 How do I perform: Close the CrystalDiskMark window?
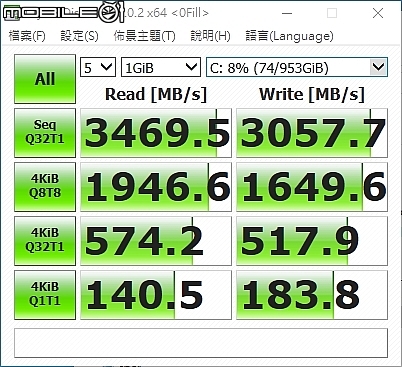coord(378,13)
